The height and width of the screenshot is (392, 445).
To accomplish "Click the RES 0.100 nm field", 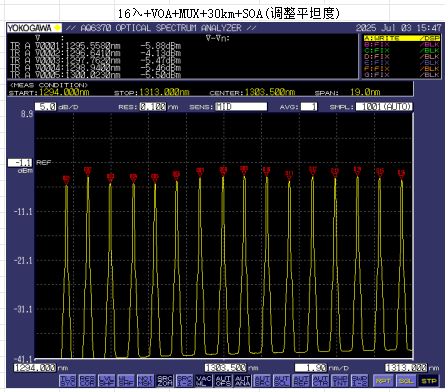I will click(x=153, y=107).
